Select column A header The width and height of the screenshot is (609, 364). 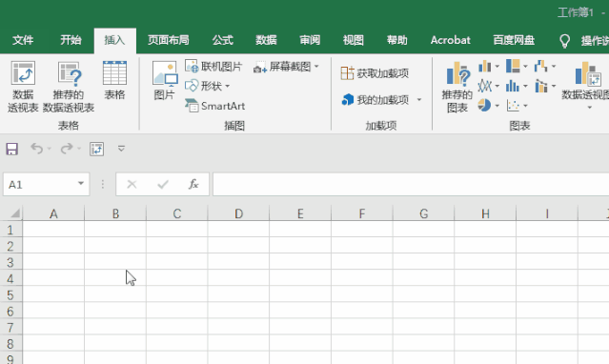53,213
